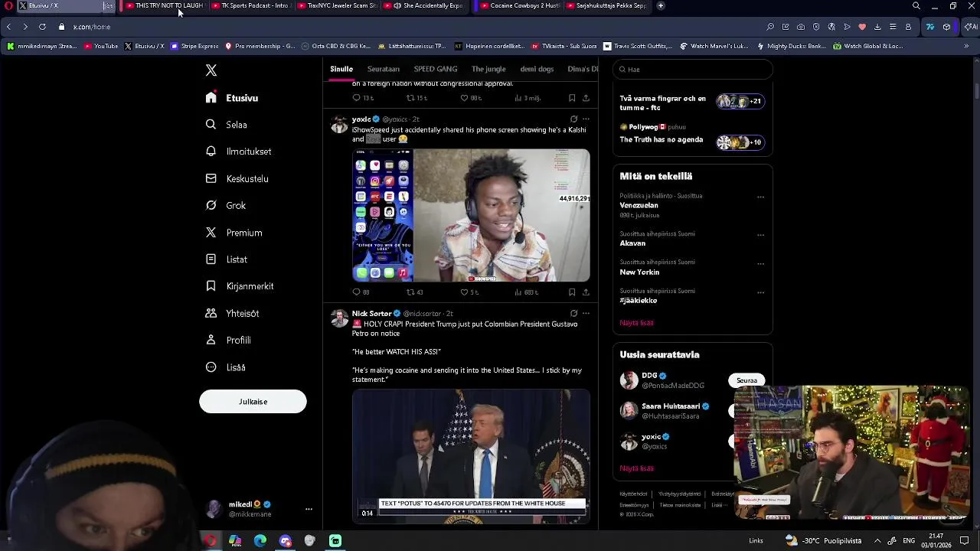Repost the top partially visible post

[416, 98]
